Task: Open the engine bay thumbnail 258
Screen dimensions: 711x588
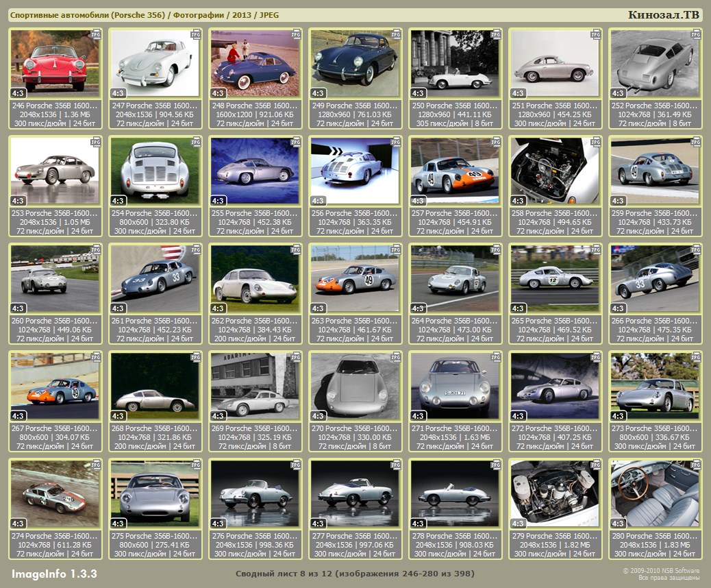Action: pyautogui.click(x=554, y=171)
